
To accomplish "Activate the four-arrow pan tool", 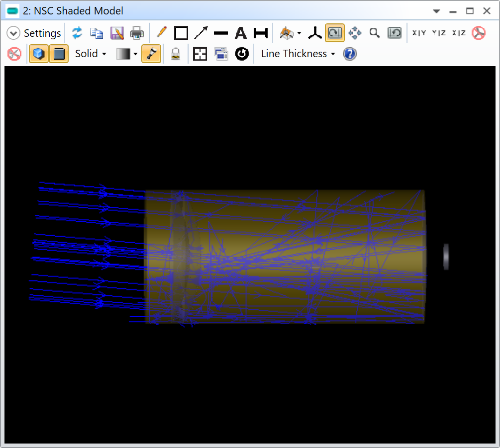I will click(x=355, y=33).
